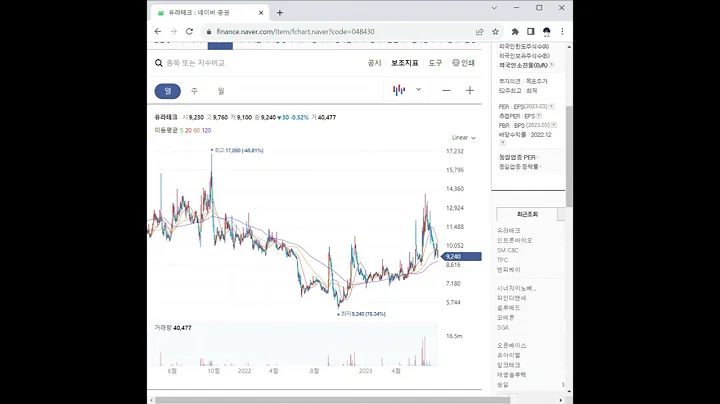Click help icon below 배당수익률
The image size is (720, 404).
(502, 143)
